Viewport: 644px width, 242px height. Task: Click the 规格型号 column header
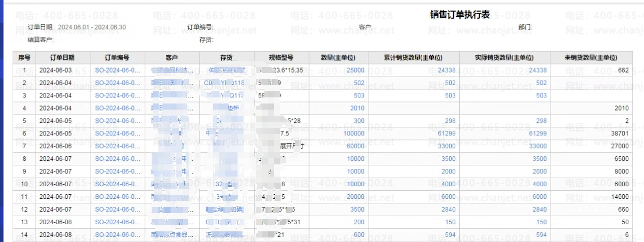(x=281, y=57)
